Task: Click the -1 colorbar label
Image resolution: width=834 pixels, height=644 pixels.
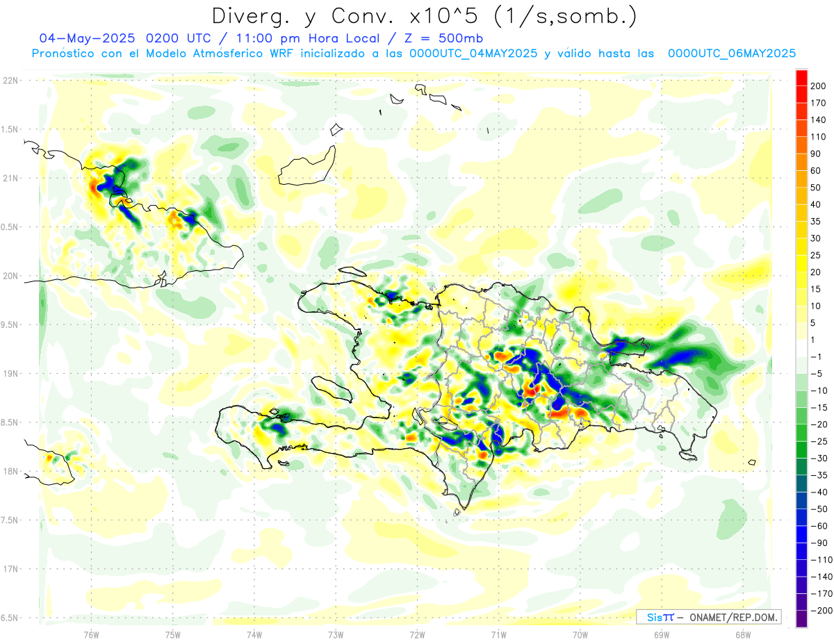Action: pyautogui.click(x=816, y=356)
